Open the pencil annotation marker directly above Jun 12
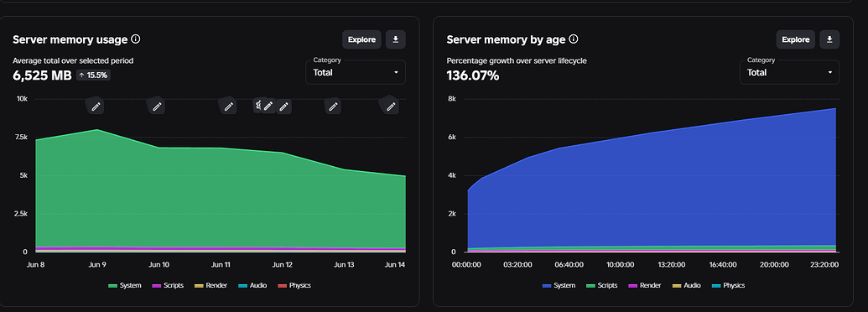 click(x=284, y=107)
